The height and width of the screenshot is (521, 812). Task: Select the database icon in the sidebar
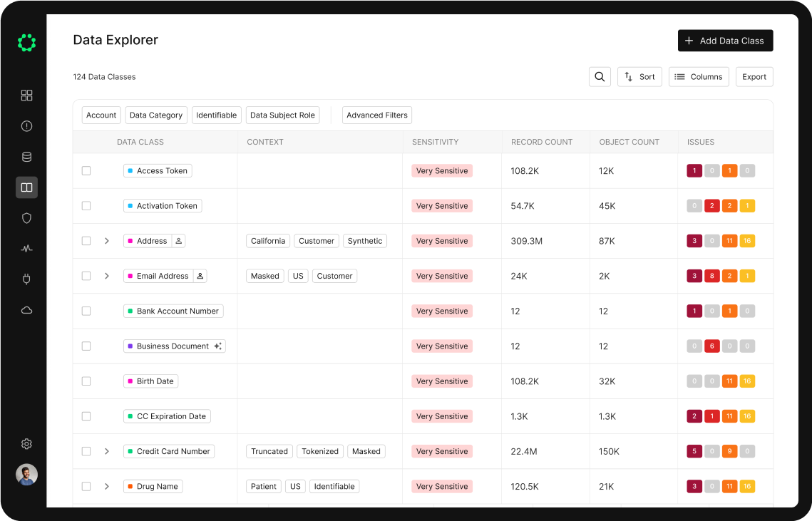(26, 156)
